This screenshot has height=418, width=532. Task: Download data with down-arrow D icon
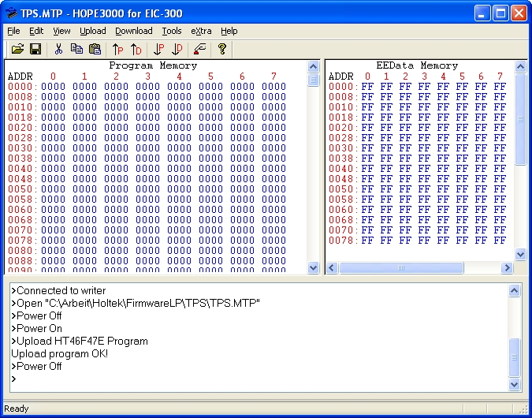coord(177,49)
